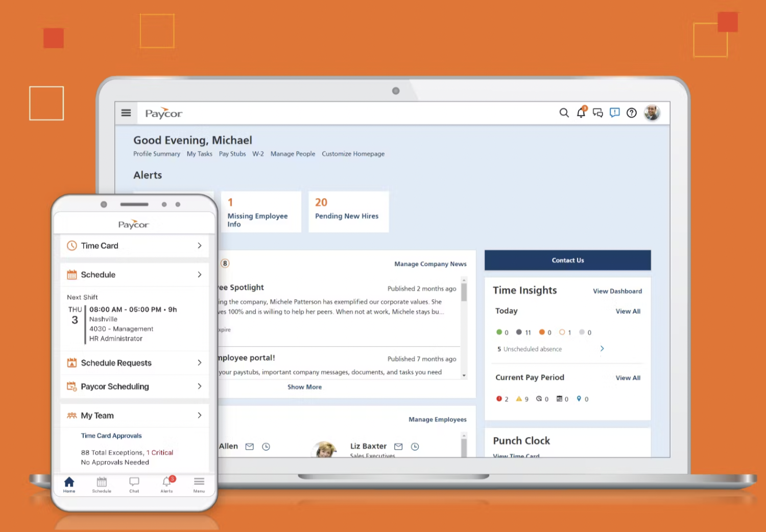The height and width of the screenshot is (532, 766).
Task: Tap the My Team people icon on phone
Action: (72, 416)
